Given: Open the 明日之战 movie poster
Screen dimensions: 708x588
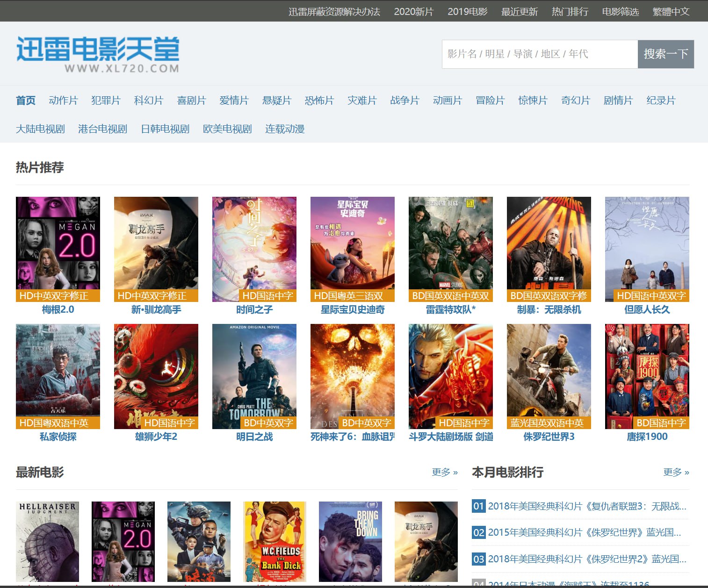Looking at the screenshot, I should [x=254, y=376].
